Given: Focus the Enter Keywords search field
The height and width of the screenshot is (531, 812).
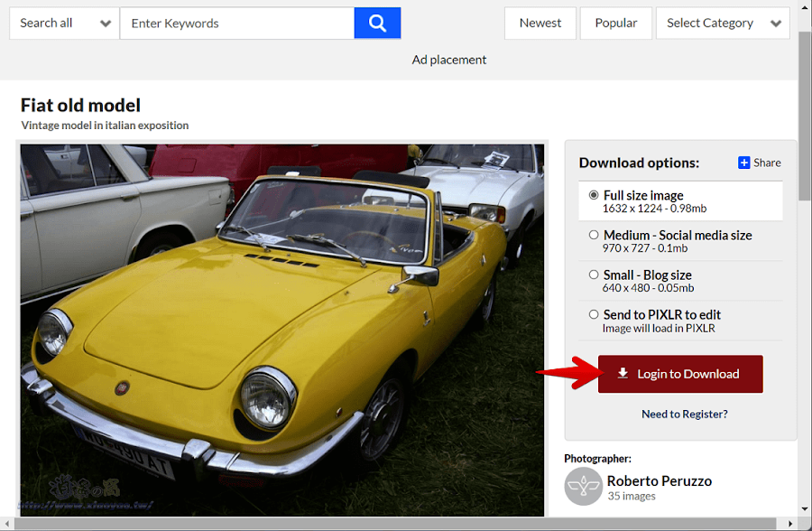Looking at the screenshot, I should [237, 23].
